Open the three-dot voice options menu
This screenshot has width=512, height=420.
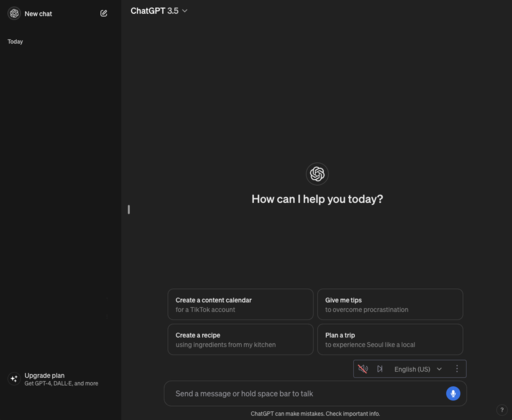click(x=457, y=369)
